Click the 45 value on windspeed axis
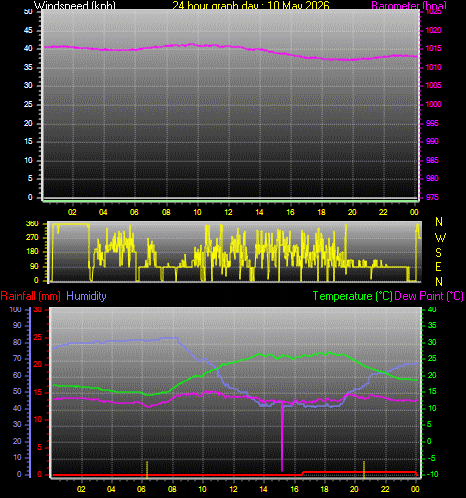This screenshot has width=466, height=498. click(x=28, y=30)
